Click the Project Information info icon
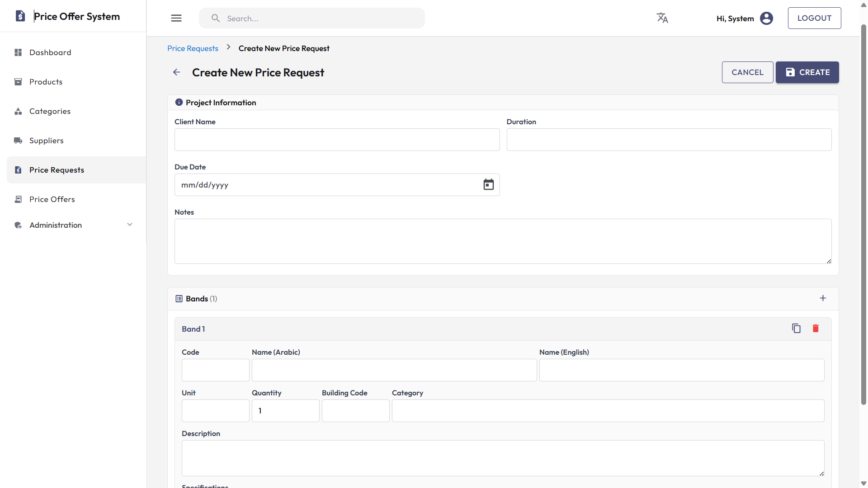Image resolution: width=868 pixels, height=488 pixels. point(179,102)
